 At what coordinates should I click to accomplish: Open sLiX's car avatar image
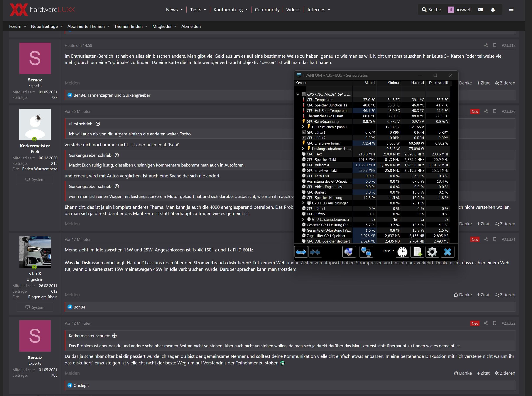(35, 252)
